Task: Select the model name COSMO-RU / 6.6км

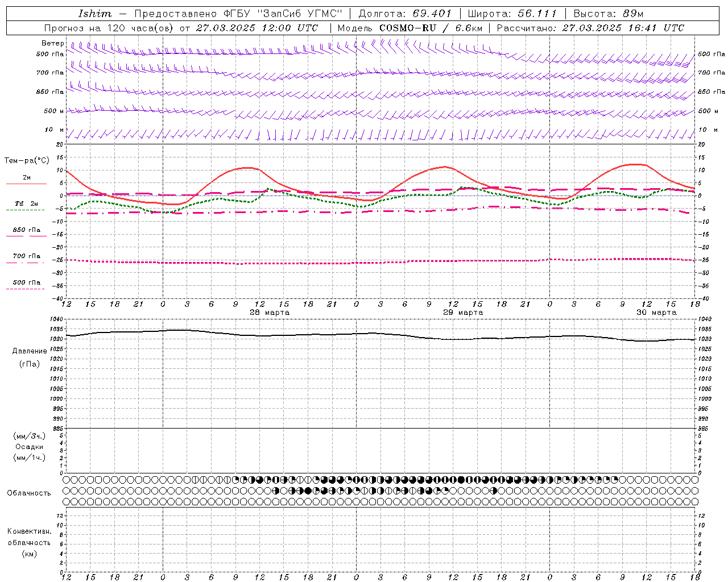Action: coord(431,28)
